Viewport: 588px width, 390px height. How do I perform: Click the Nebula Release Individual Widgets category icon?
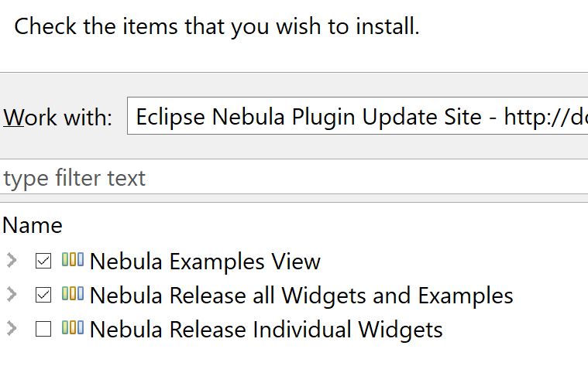click(72, 328)
